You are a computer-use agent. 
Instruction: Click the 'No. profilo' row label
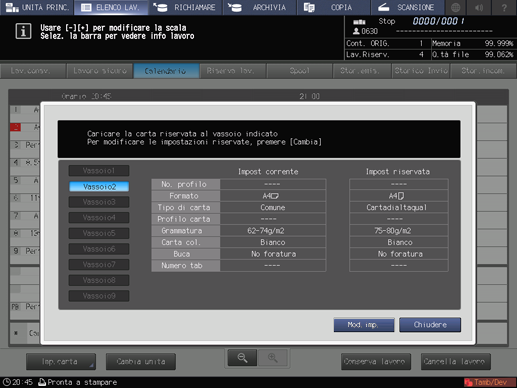coord(185,184)
